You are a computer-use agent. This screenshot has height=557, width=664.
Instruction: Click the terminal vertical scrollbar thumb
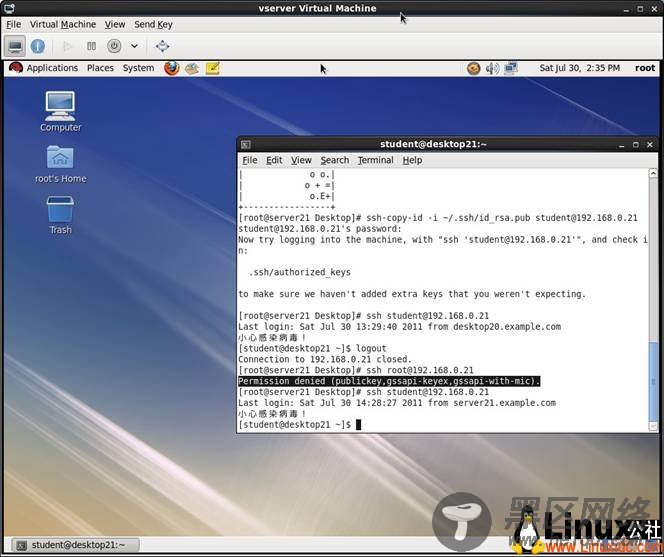[653, 381]
